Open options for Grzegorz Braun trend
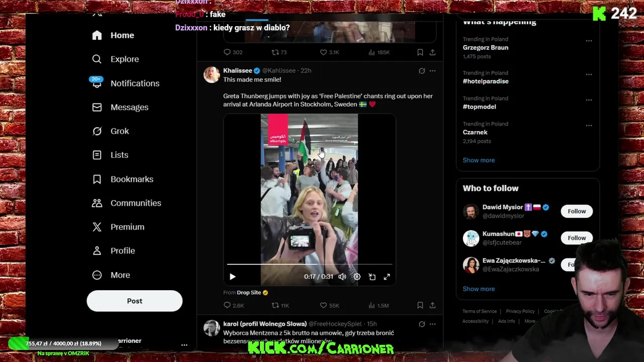Viewport: 644px width, 362px height. point(589,40)
